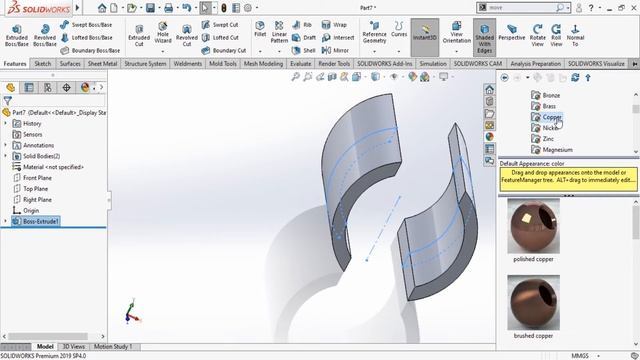Screen dimensions: 640x360
Task: Switch to the Evaluate tab
Action: 300,64
